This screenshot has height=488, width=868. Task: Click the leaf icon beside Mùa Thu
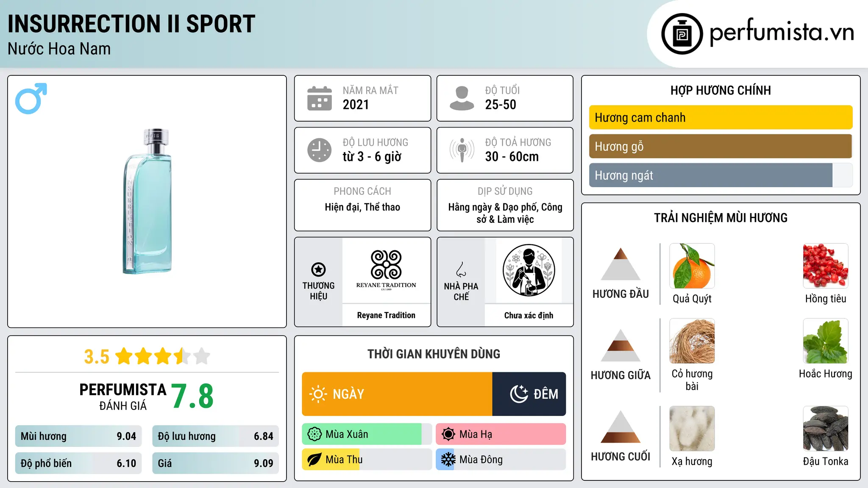click(314, 460)
